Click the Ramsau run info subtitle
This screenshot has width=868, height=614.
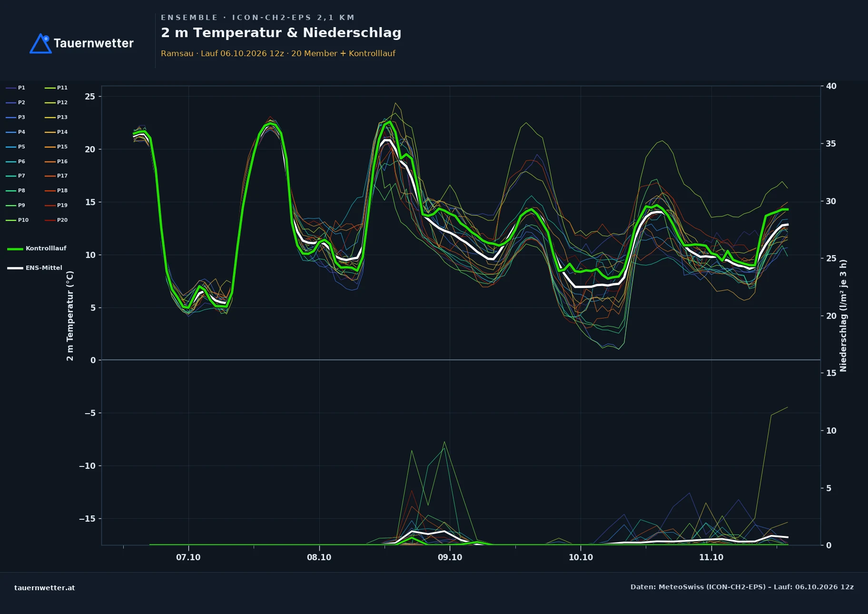tap(278, 54)
